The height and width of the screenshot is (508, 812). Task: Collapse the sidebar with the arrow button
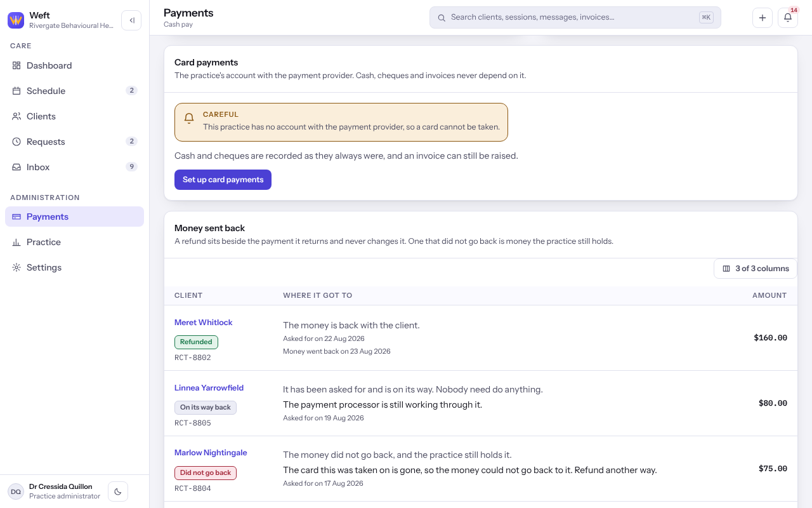131,20
